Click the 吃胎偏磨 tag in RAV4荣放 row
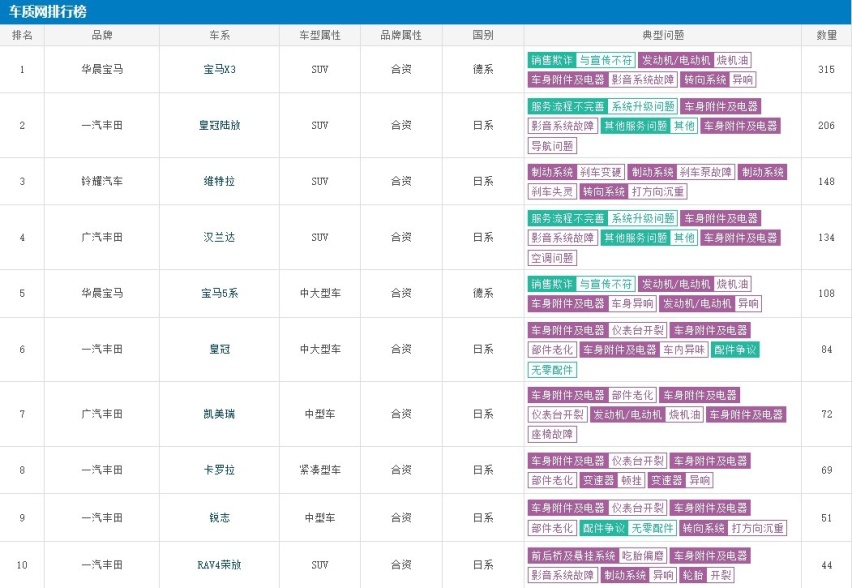 (643, 555)
